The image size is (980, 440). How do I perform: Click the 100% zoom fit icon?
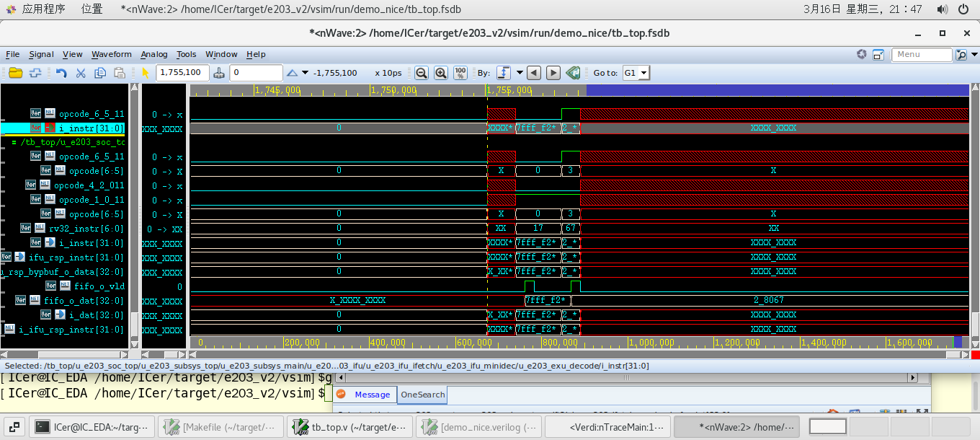(461, 73)
